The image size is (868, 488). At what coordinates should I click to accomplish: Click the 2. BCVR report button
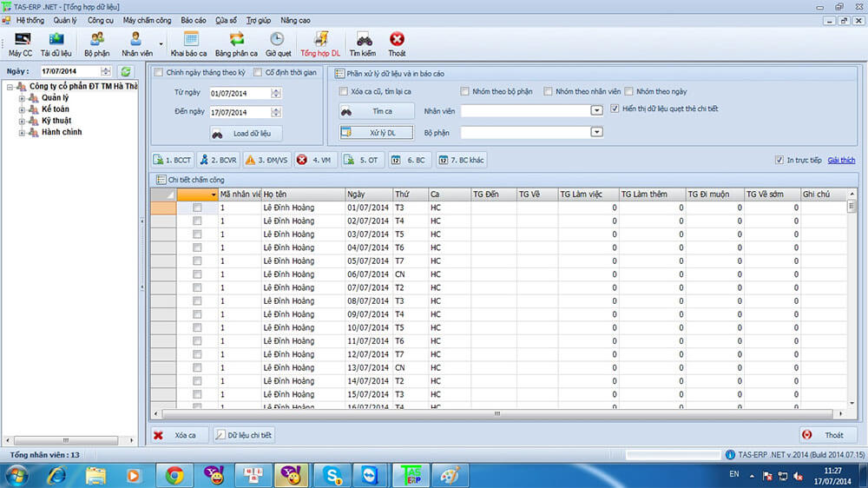tap(218, 160)
